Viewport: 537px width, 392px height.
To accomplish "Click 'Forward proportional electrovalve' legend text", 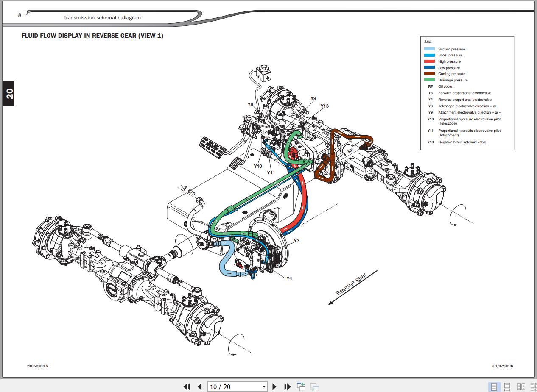I will pos(465,93).
